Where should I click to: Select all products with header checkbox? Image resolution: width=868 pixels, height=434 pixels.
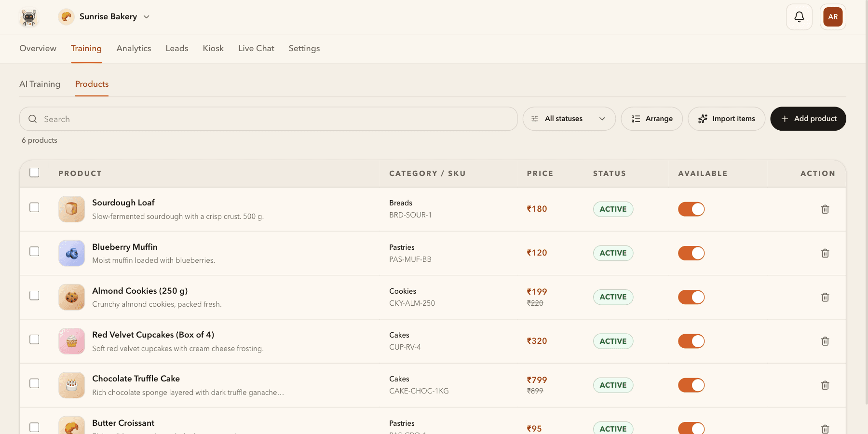click(x=34, y=173)
